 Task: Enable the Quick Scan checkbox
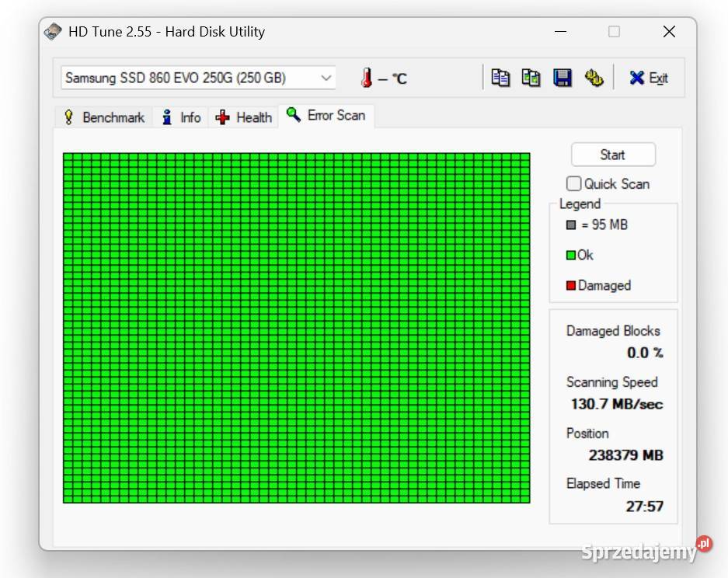[x=573, y=184]
